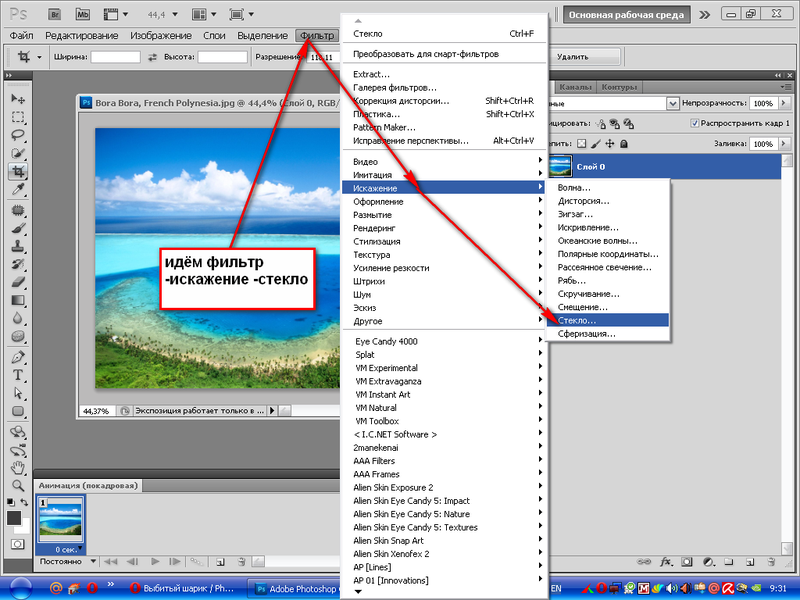Select the Rectangular Marquee tool
The image size is (800, 600).
(x=18, y=117)
